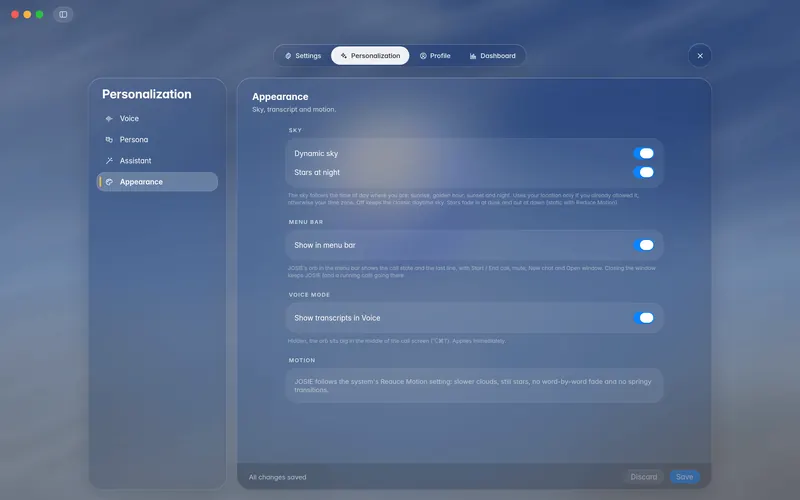Click the Reduce Motion description box

point(474,385)
